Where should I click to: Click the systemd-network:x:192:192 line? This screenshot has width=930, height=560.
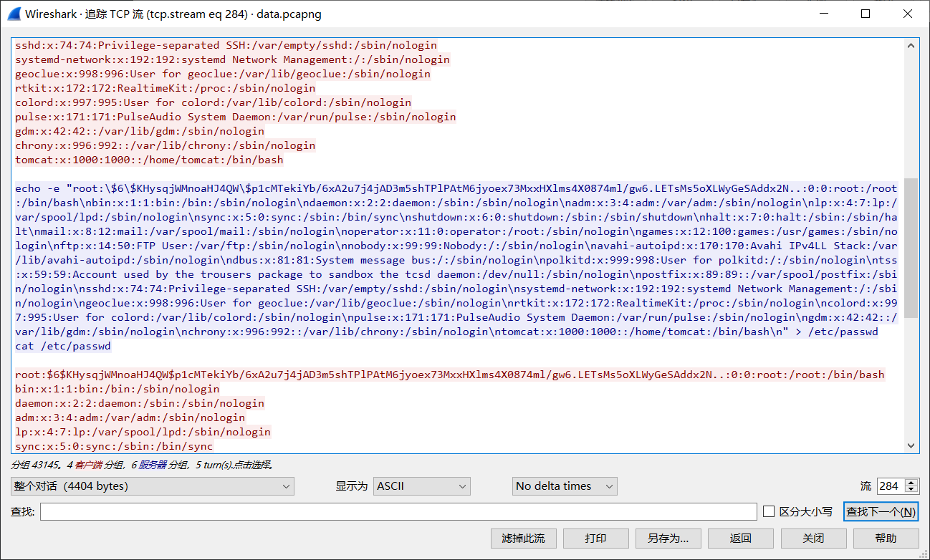pos(232,59)
